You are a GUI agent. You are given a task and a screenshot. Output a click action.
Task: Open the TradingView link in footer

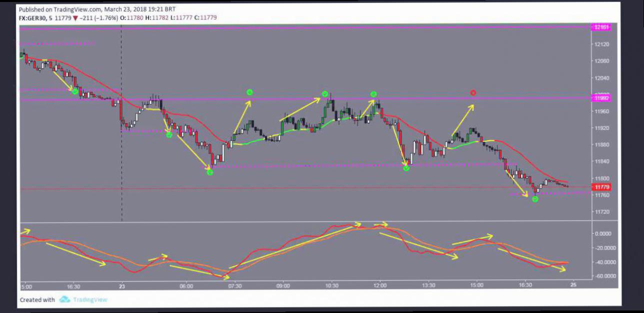90,300
